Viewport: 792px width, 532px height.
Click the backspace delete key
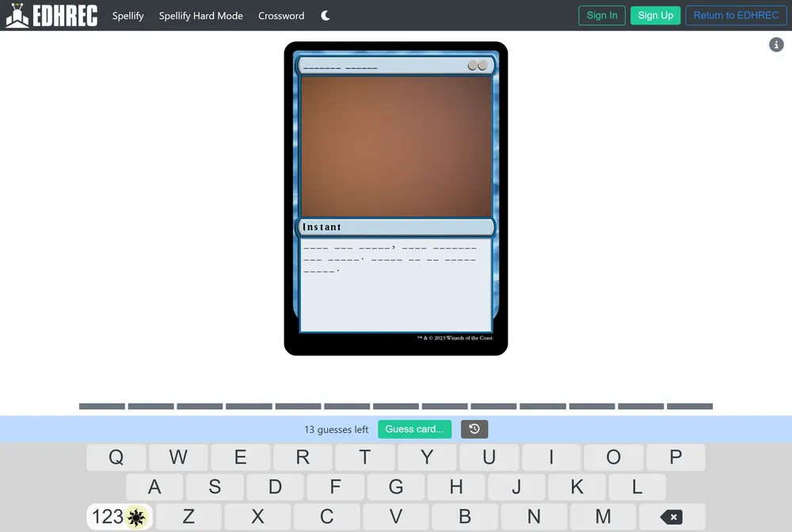click(672, 517)
